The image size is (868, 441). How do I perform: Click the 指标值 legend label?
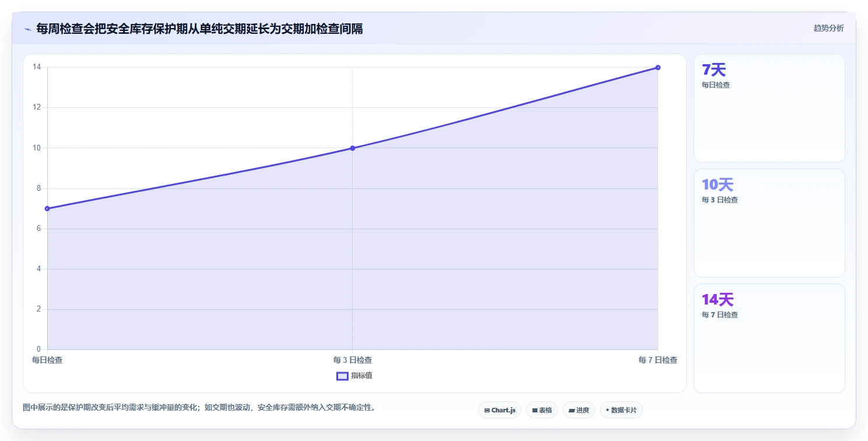[361, 376]
